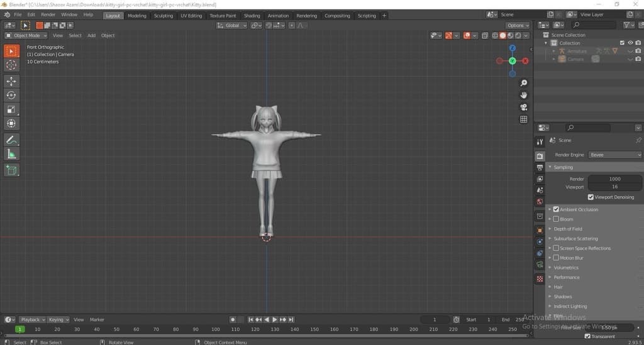Switch to the Sculpting workspace tab
This screenshot has height=345, width=644.
[x=163, y=16]
